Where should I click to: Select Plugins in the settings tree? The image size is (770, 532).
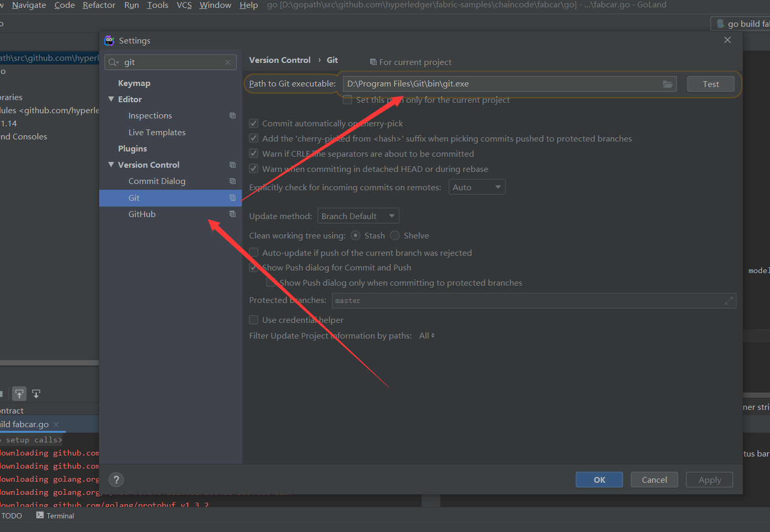point(132,148)
